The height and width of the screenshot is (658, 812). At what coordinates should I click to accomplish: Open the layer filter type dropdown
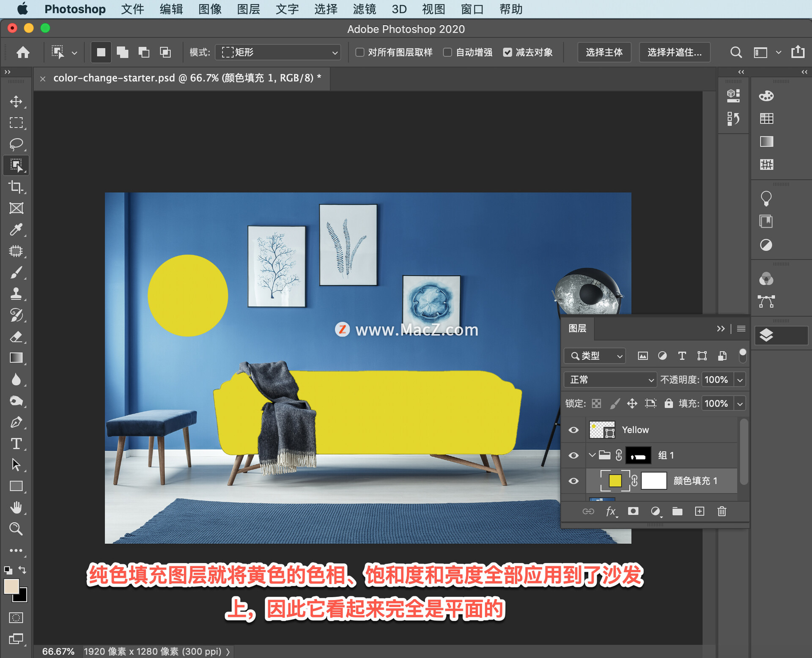click(595, 356)
